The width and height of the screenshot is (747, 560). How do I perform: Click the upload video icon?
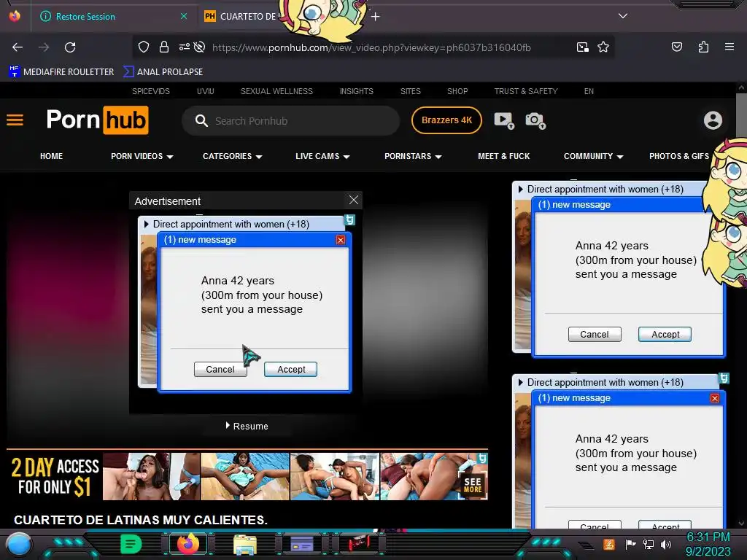coord(504,120)
